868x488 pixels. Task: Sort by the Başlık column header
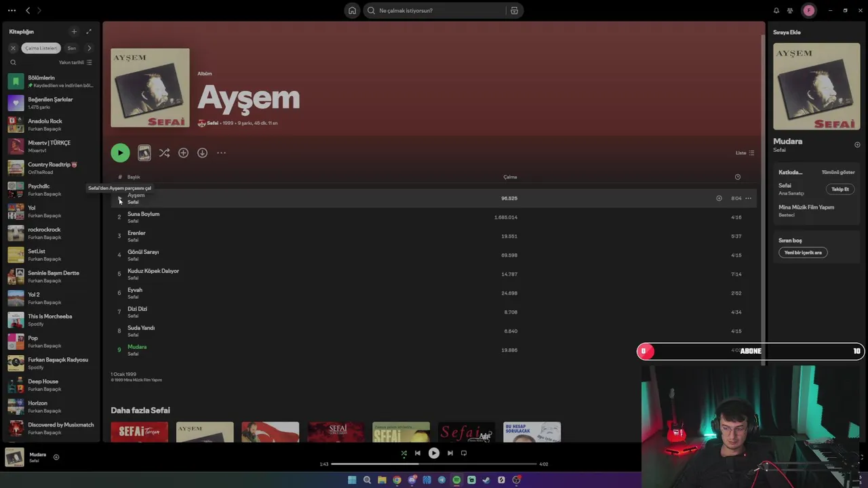(134, 177)
